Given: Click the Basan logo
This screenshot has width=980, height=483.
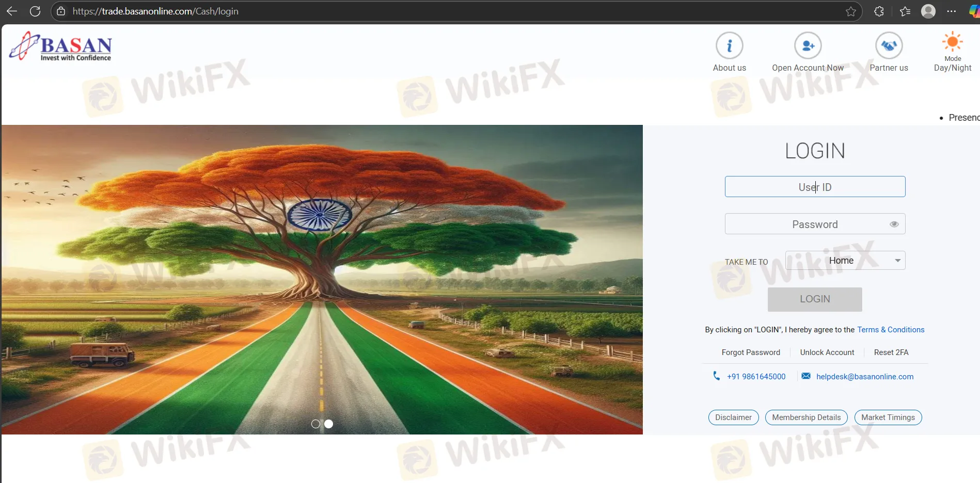Looking at the screenshot, I should [x=61, y=46].
